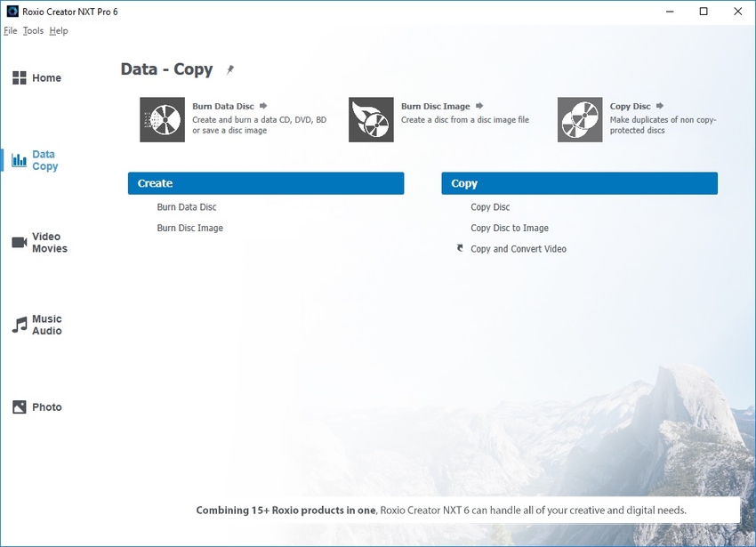Click the blue Copy header bar
756x547 pixels.
coord(580,183)
